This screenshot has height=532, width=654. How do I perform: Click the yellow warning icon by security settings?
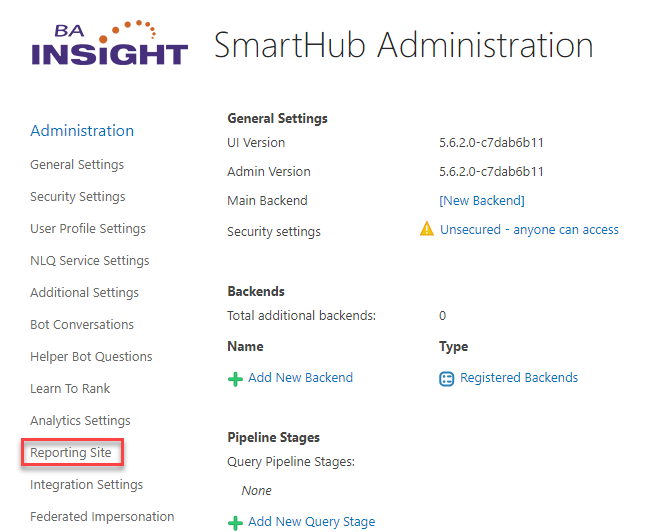[x=427, y=230]
